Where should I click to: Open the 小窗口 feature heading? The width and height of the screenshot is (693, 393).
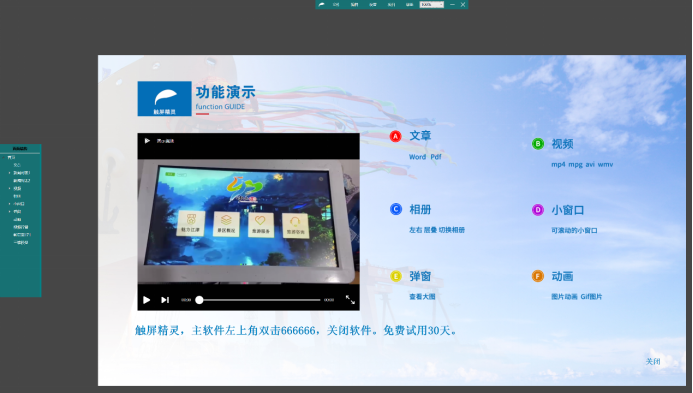tap(567, 210)
